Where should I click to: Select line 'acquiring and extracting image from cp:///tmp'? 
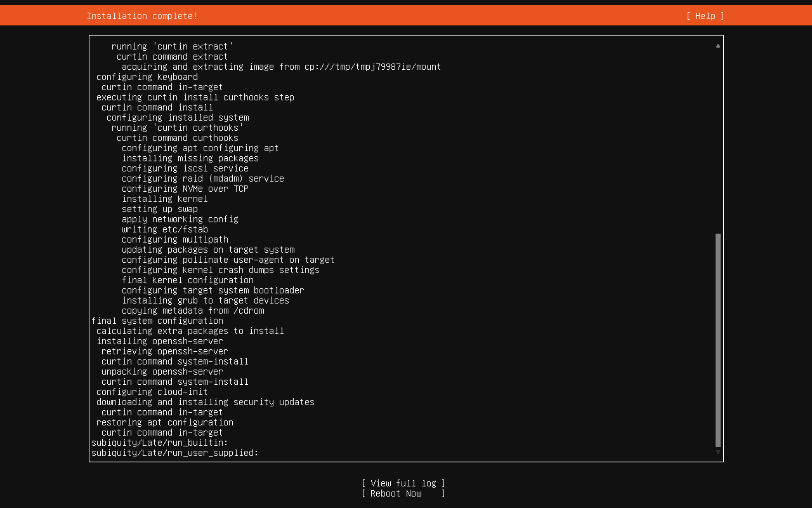click(x=282, y=67)
